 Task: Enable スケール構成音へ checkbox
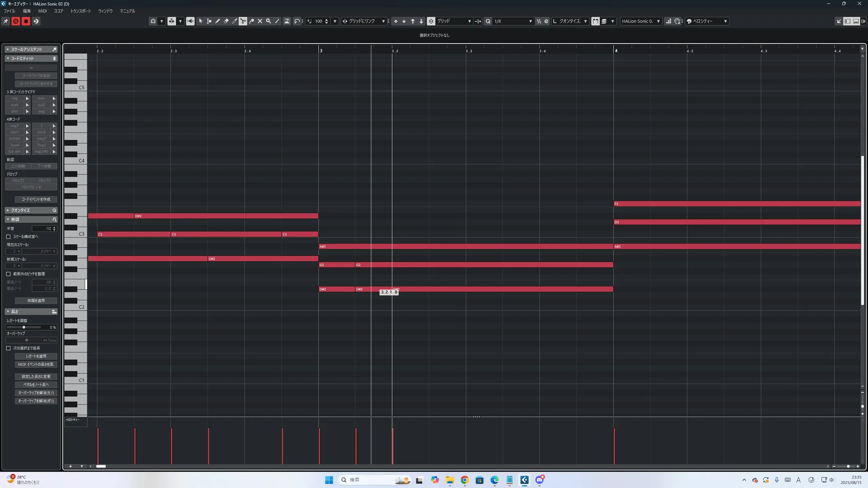point(8,237)
